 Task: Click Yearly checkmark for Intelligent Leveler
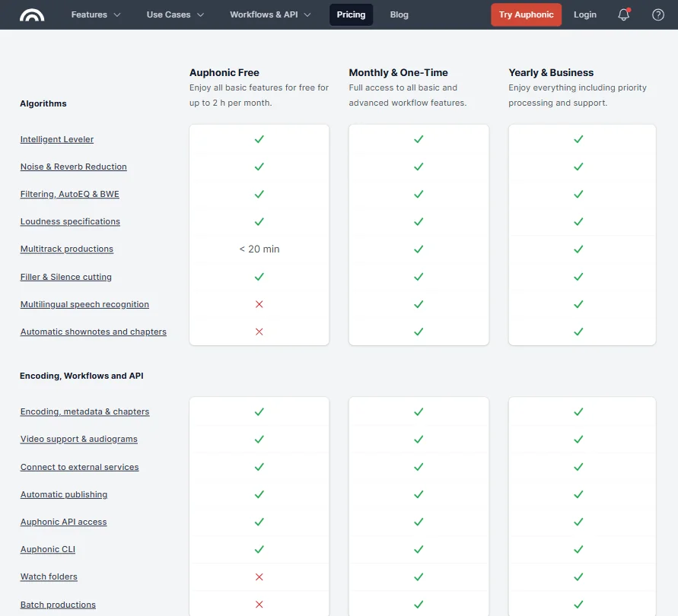pos(578,139)
